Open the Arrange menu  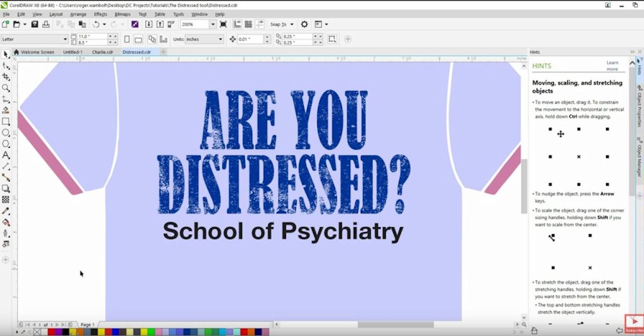pos(78,14)
